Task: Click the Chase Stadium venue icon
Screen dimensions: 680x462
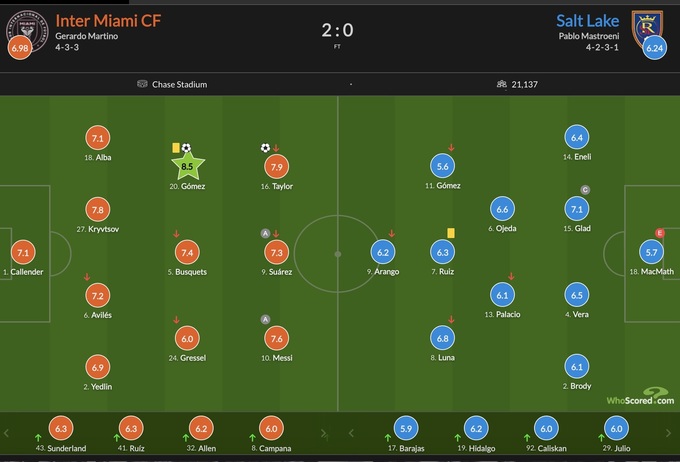Action: (142, 84)
